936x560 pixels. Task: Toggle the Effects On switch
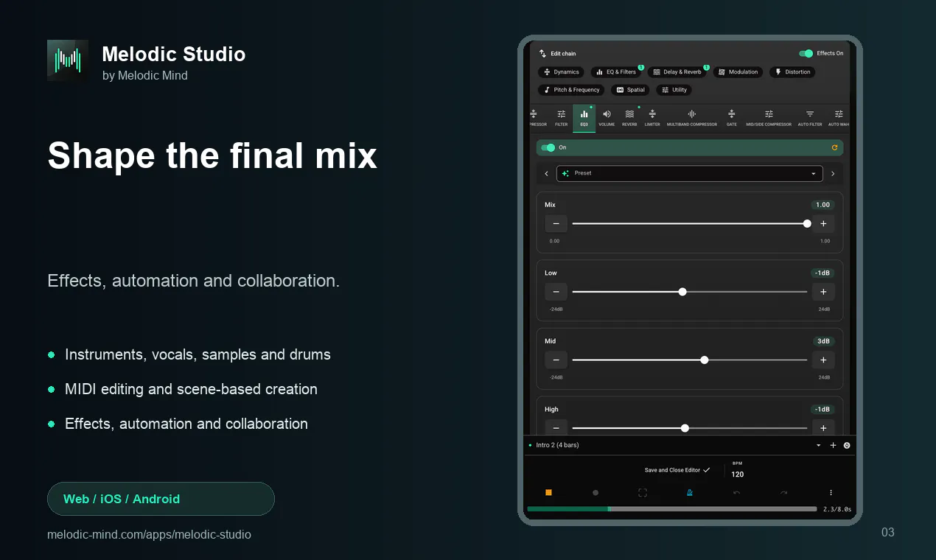click(806, 54)
